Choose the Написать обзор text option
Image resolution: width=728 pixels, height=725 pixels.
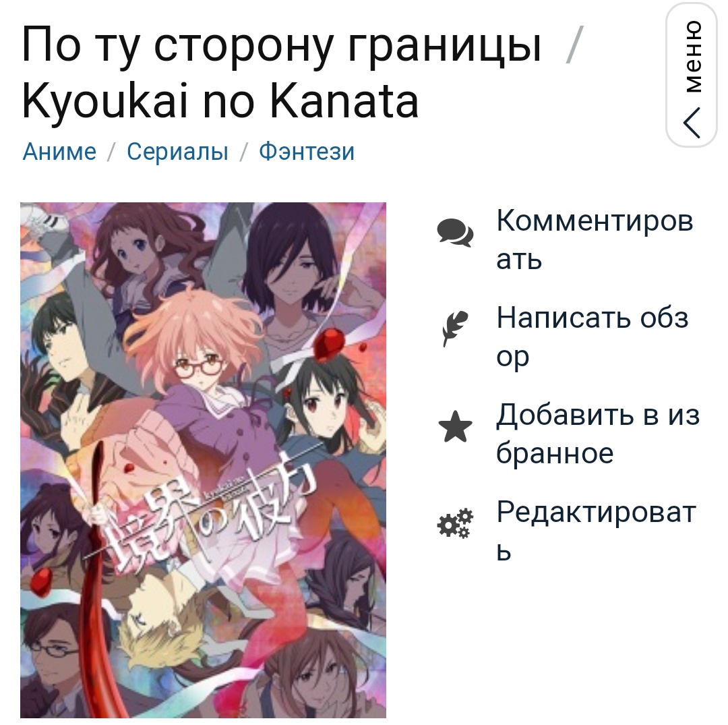point(593,337)
